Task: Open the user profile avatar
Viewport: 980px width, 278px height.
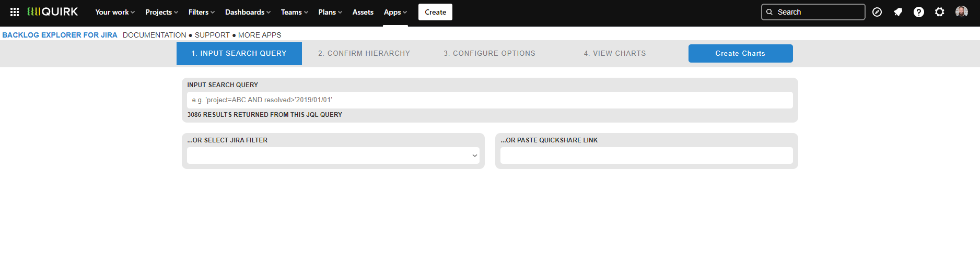Action: click(x=962, y=12)
